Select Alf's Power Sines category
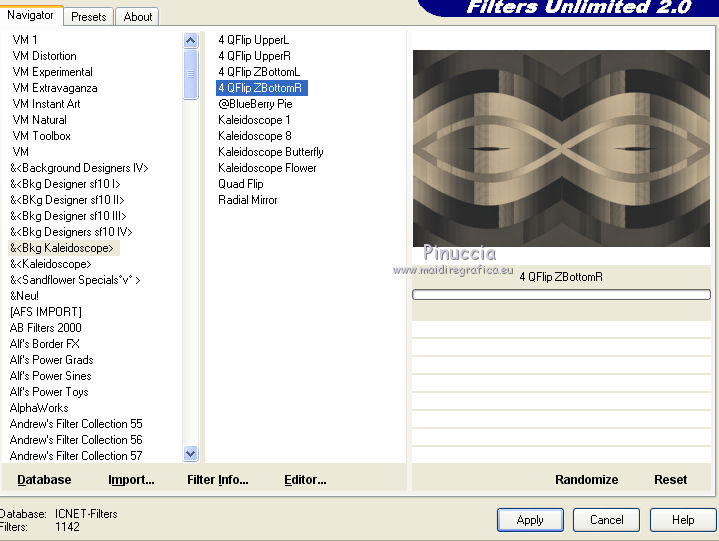Viewport: 719px width, 541px height. [x=50, y=376]
